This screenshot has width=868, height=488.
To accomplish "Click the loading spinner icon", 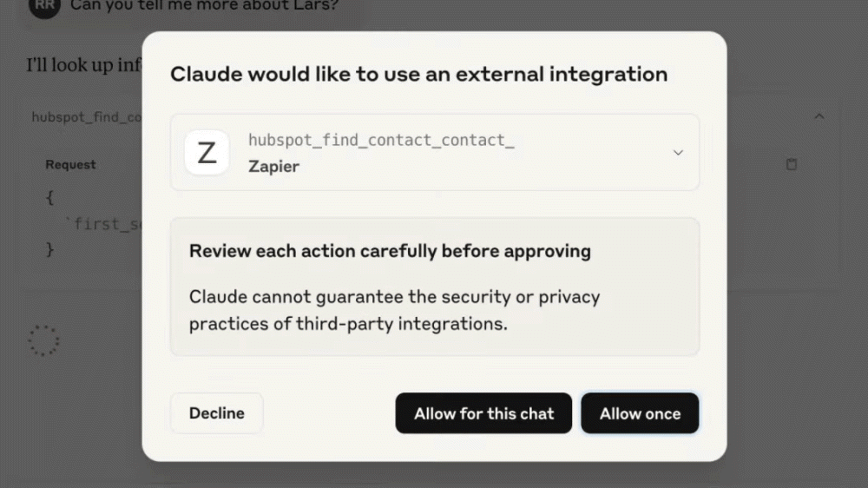I will point(43,340).
